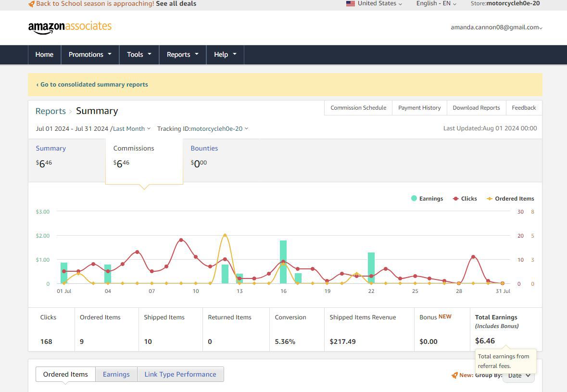Screen dimensions: 567x392
Task: Click the Total Earnings $6.46 value
Action: pos(485,341)
